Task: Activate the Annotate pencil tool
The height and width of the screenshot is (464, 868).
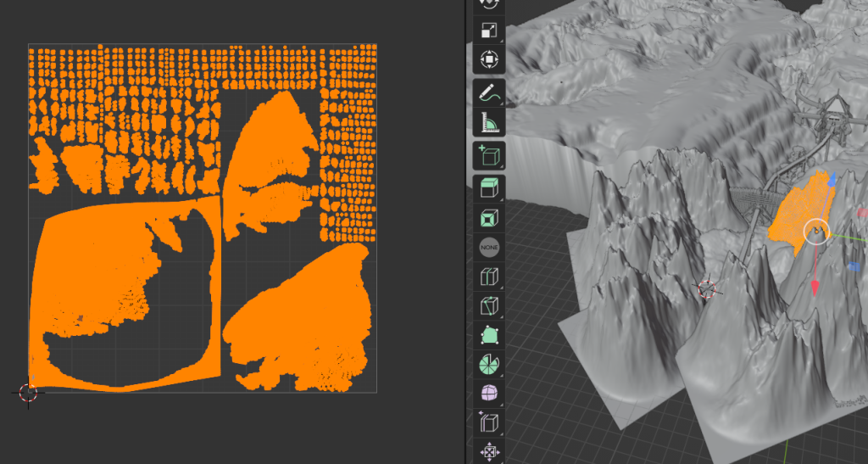Action: pos(489,93)
